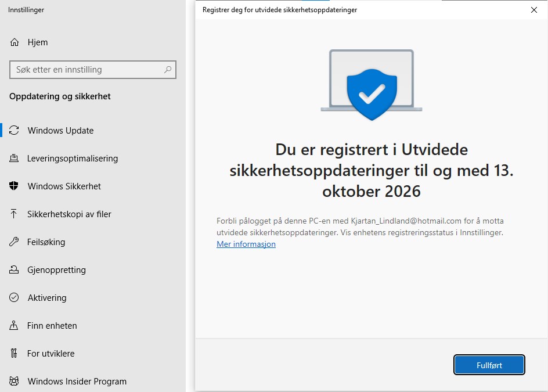Click the Windows Insider Program cat icon
The width and height of the screenshot is (548, 392).
pyautogui.click(x=14, y=381)
